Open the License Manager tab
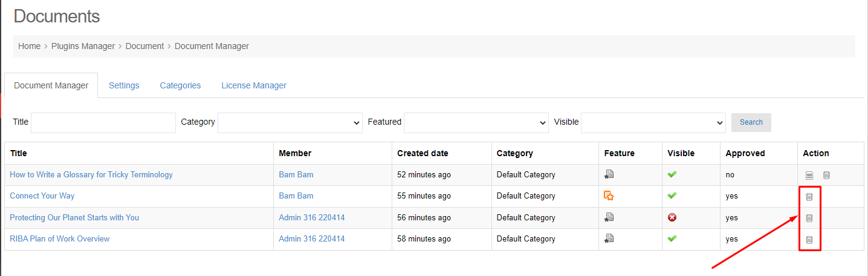The image size is (868, 276). (x=254, y=85)
